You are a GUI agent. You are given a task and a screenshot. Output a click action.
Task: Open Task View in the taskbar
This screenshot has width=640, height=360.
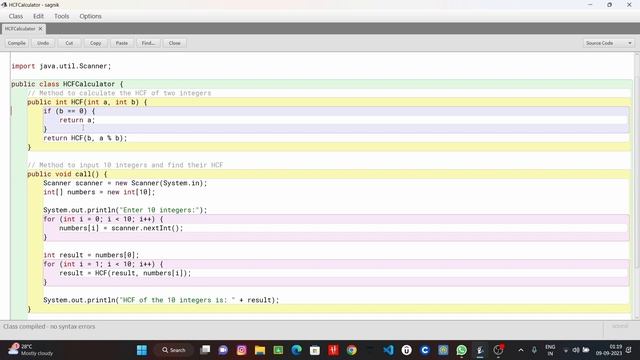coord(205,350)
